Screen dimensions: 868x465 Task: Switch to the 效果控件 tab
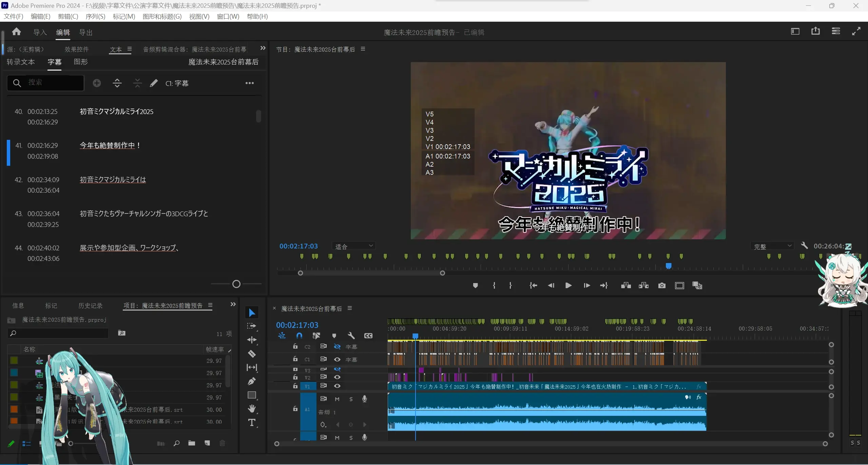point(77,49)
